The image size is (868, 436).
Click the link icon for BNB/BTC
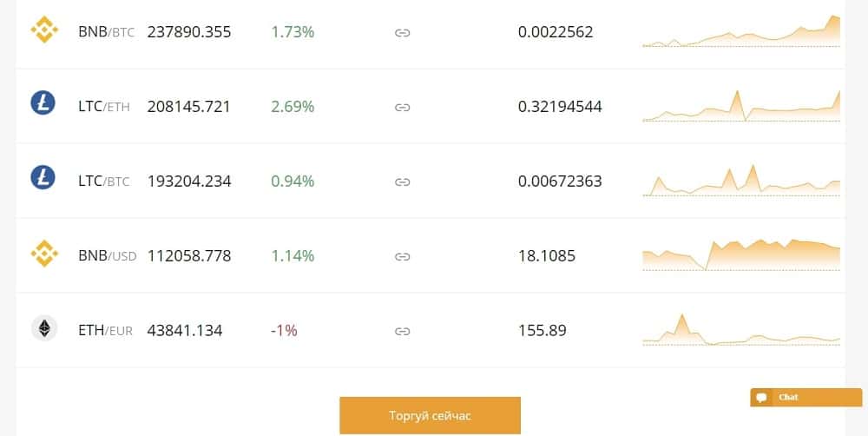click(x=402, y=33)
